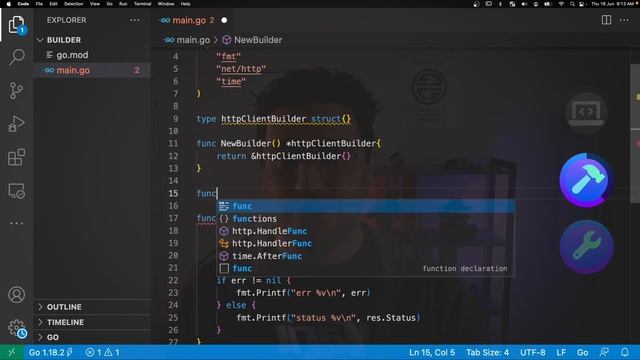Open the Remote Explorer icon
The width and height of the screenshot is (640, 360).
pyautogui.click(x=16, y=191)
